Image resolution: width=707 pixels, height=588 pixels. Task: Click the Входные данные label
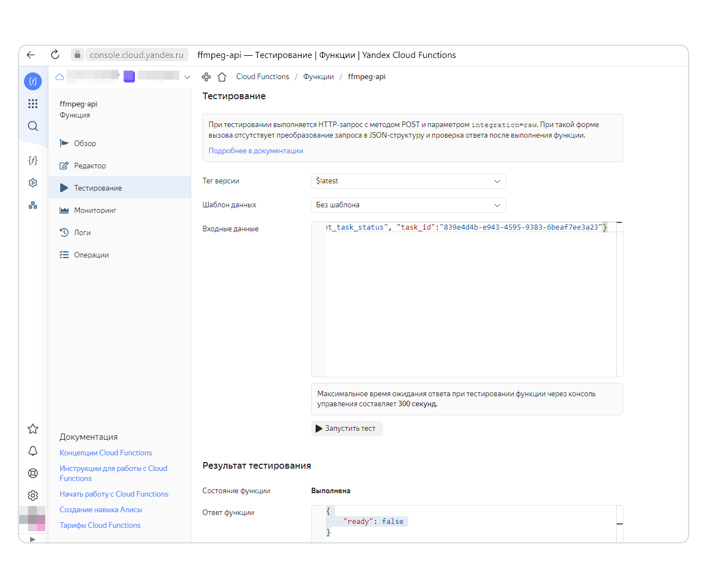click(230, 229)
